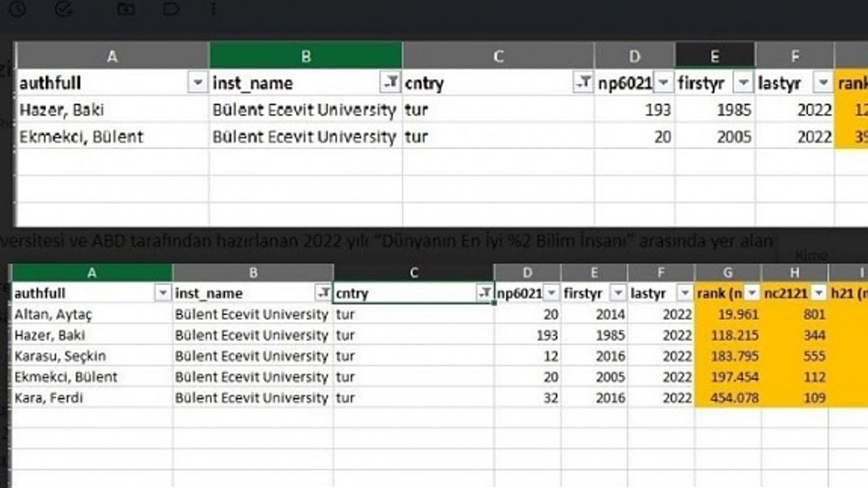
Task: Click the move to folder icon
Action: pos(125,8)
